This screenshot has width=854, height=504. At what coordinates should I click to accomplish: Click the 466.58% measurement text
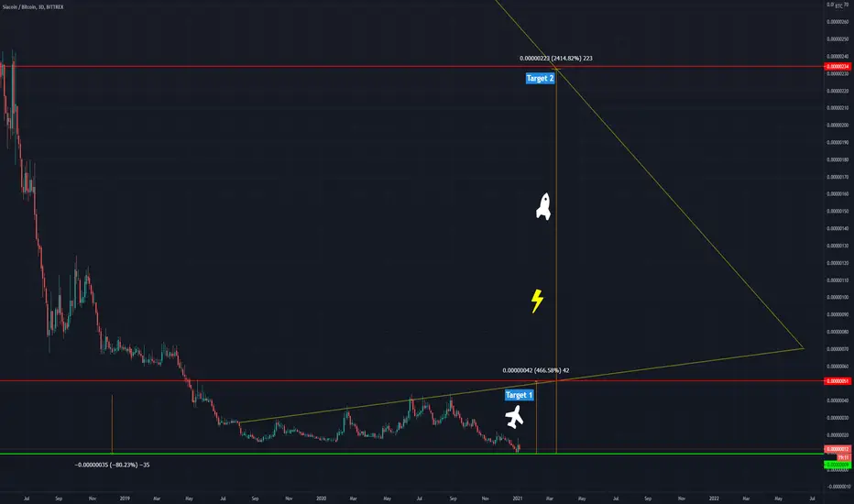(536, 370)
